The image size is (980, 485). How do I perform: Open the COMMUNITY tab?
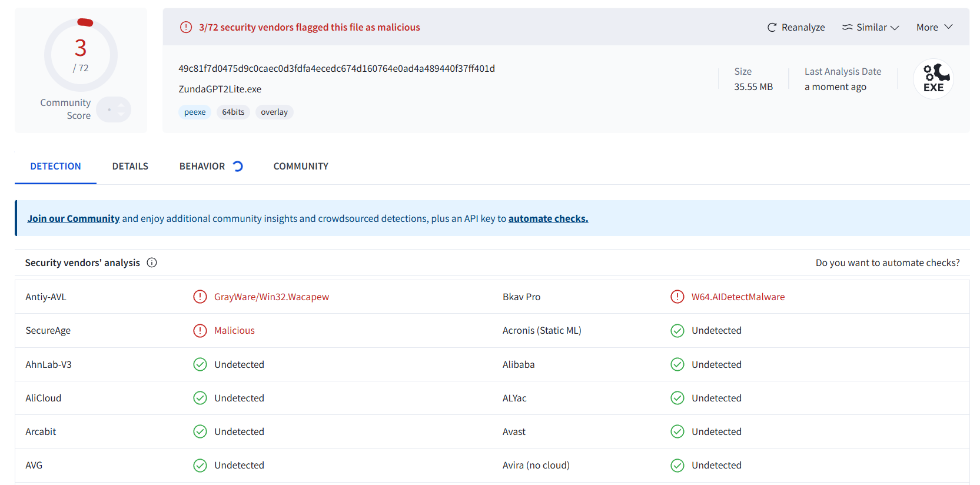tap(301, 167)
